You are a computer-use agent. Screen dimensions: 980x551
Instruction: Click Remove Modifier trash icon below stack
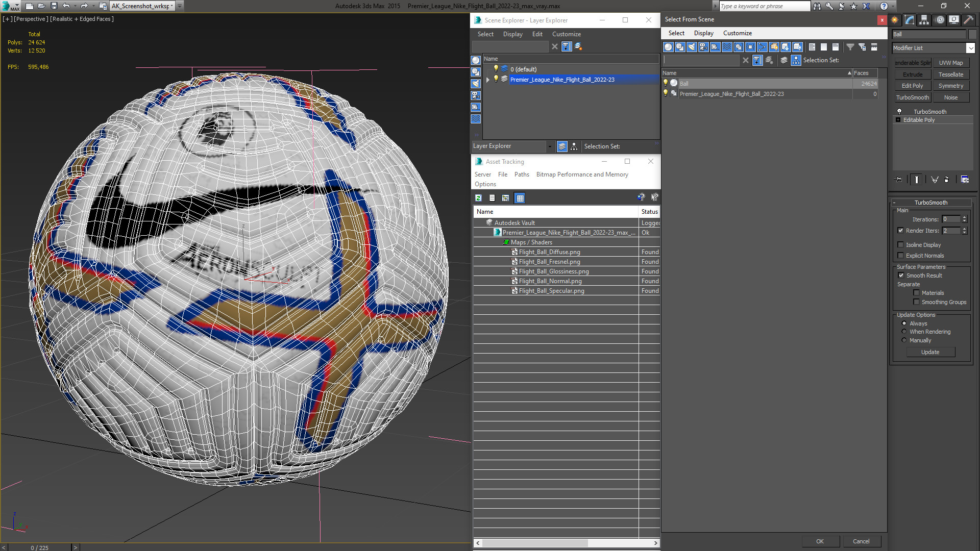[947, 180]
